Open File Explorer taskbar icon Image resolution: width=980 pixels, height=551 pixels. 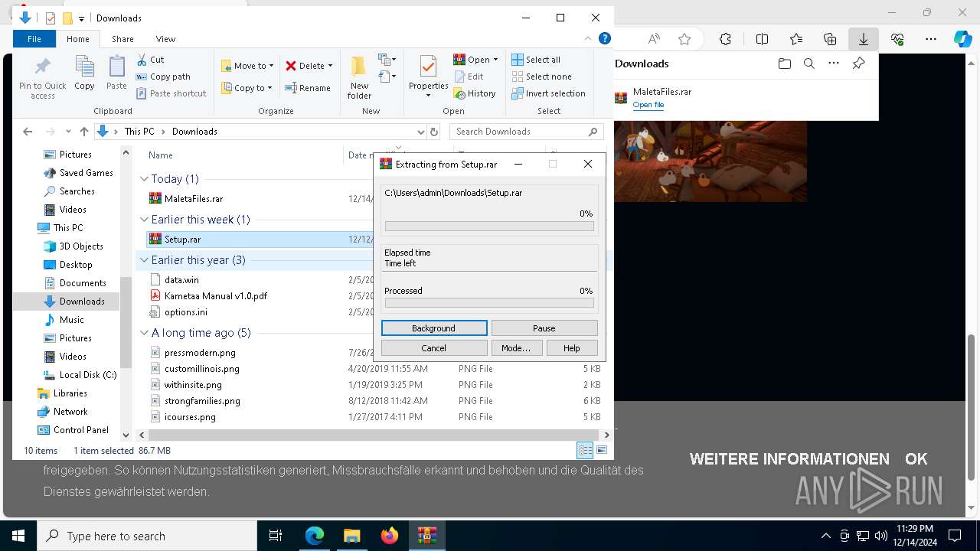pos(351,536)
